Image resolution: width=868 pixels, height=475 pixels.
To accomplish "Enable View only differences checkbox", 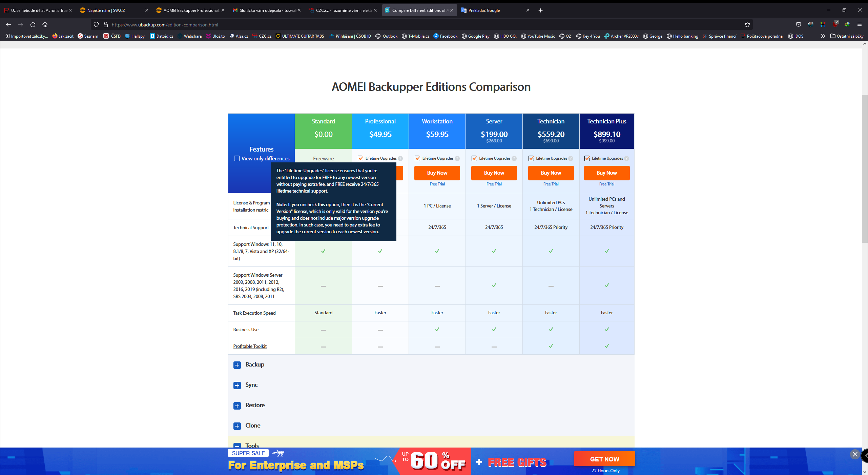I will point(237,158).
